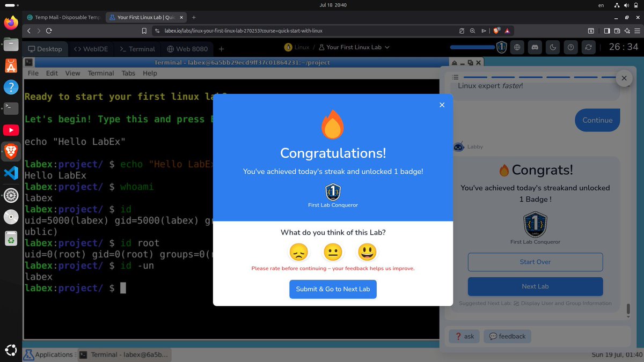Open the help question mark icon
644x362 pixels.
pyautogui.click(x=570, y=47)
